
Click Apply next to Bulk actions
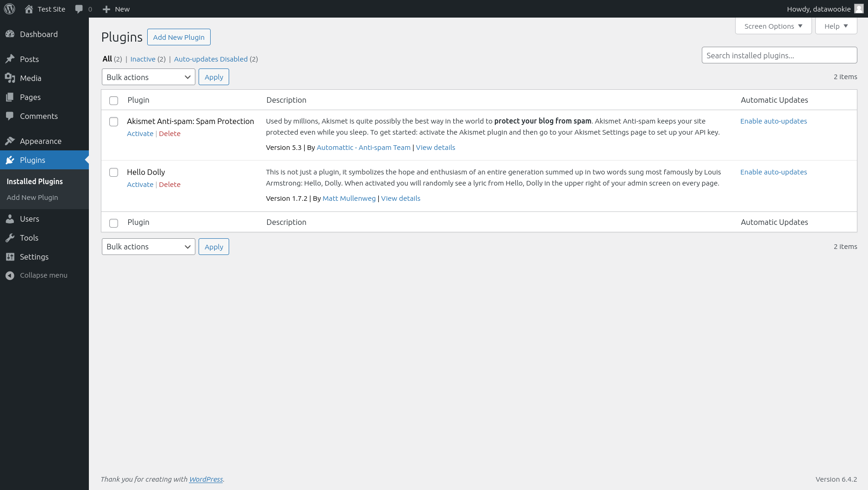[x=213, y=77]
